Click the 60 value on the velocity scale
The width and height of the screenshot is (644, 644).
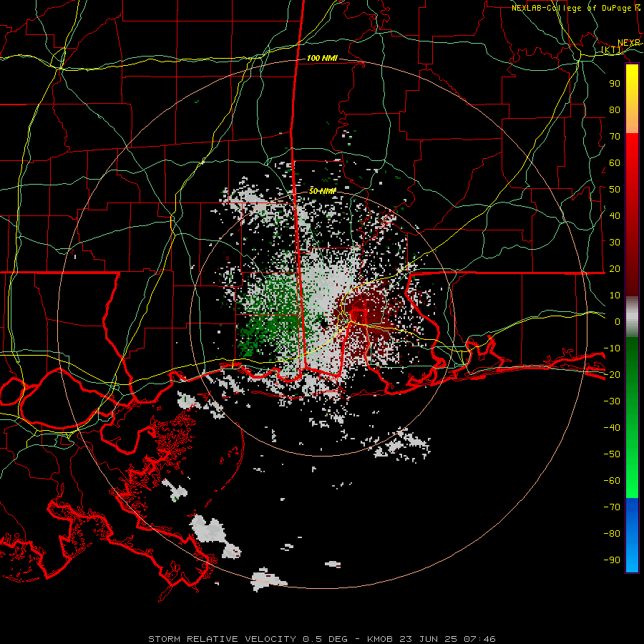pos(615,163)
